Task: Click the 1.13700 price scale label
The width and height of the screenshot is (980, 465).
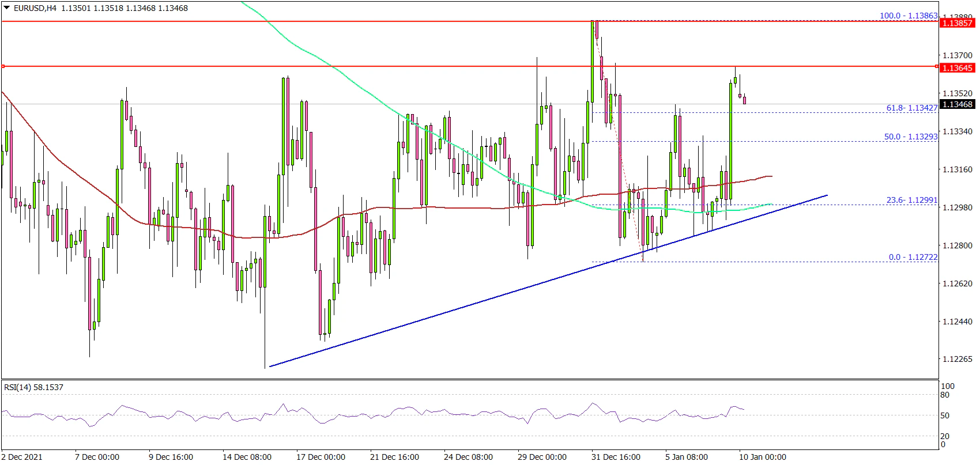Action: pos(956,55)
